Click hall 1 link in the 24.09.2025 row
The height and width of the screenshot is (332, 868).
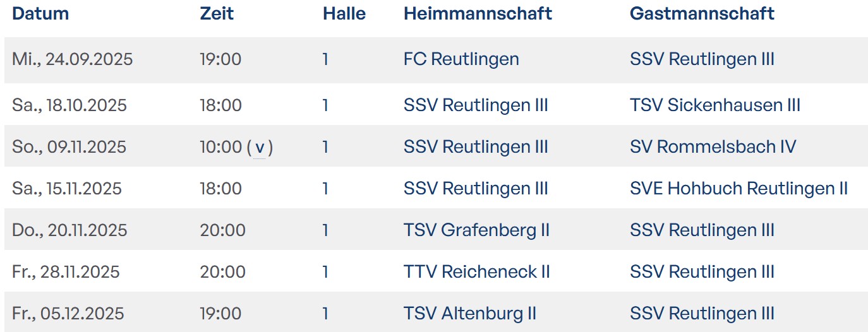pyautogui.click(x=325, y=59)
